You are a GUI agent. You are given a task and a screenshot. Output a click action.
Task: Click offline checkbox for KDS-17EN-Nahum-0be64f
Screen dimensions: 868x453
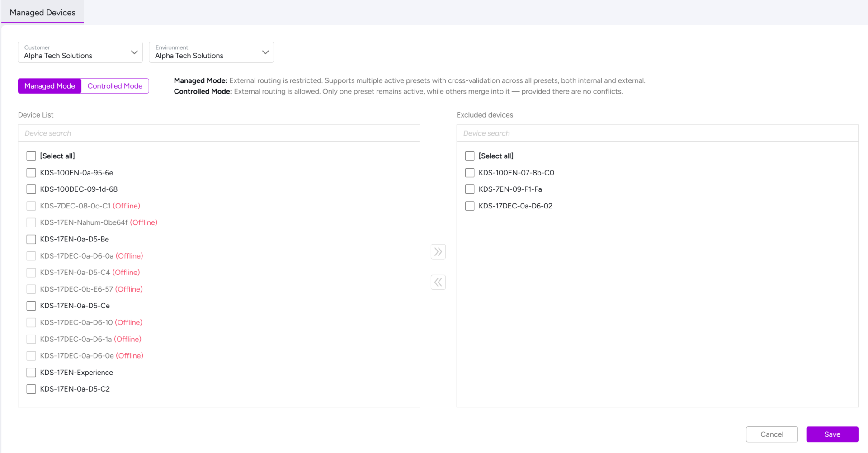[x=31, y=222]
